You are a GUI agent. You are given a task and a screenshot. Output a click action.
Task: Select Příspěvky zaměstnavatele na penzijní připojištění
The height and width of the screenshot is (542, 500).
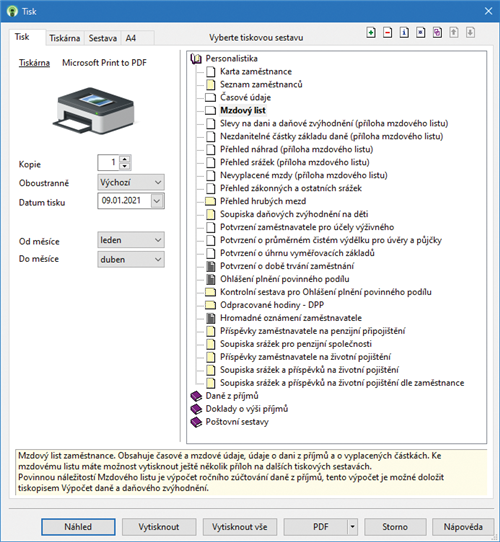click(313, 331)
